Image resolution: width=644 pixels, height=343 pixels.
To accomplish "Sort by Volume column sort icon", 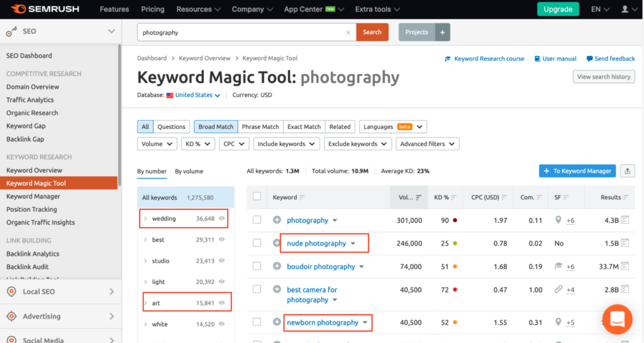I will coord(418,197).
